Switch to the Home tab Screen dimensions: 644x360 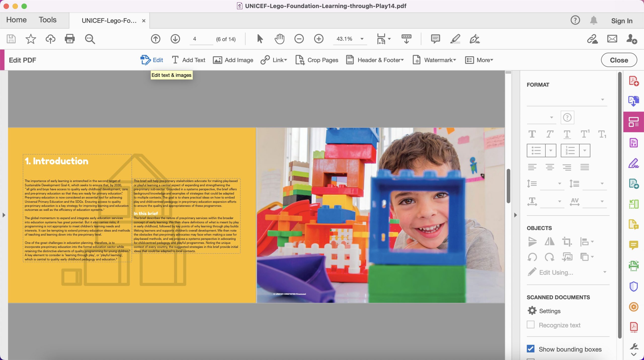16,20
